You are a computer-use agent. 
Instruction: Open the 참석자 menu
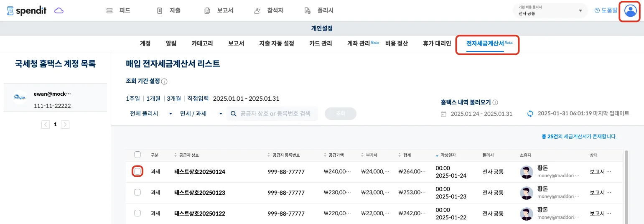[269, 11]
